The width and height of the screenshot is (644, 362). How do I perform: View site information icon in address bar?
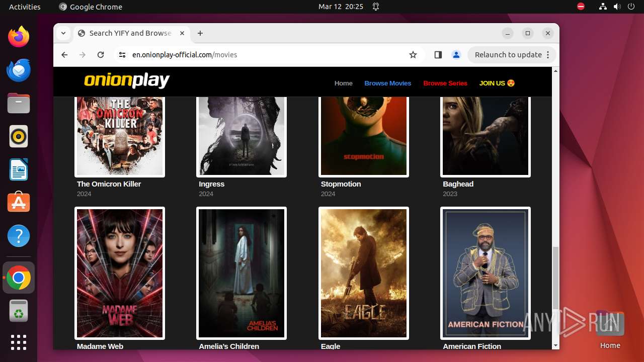pos(122,55)
